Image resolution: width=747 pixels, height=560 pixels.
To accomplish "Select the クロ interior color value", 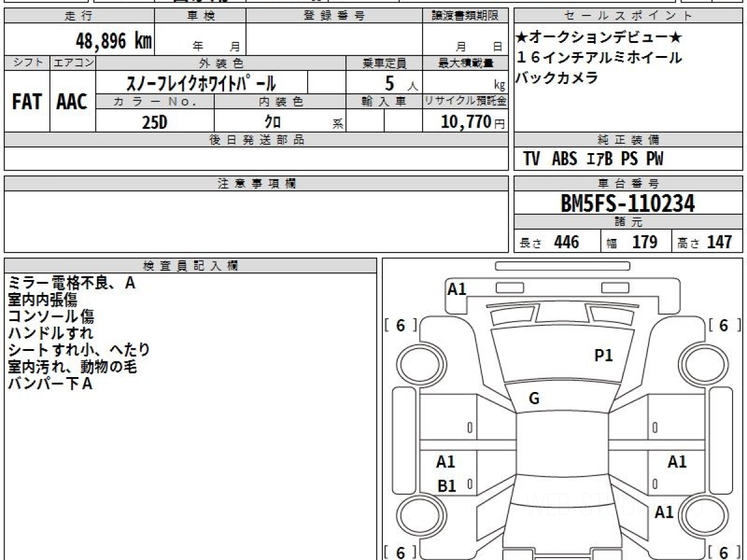I will point(273,122).
